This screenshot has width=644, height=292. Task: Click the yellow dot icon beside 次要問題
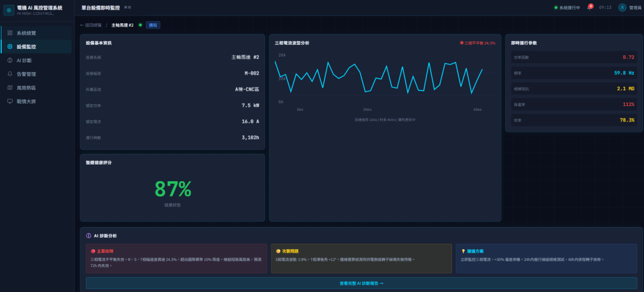point(278,251)
